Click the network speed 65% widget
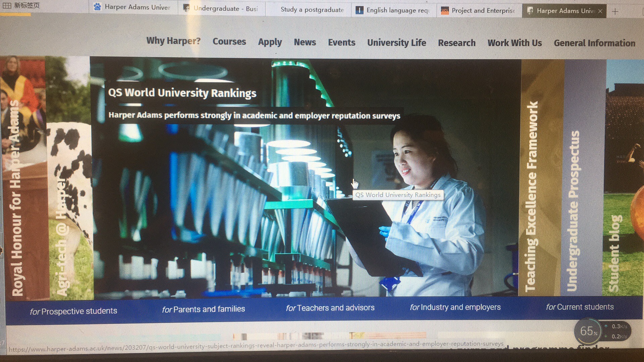This screenshot has width=644, height=362. pos(589,331)
